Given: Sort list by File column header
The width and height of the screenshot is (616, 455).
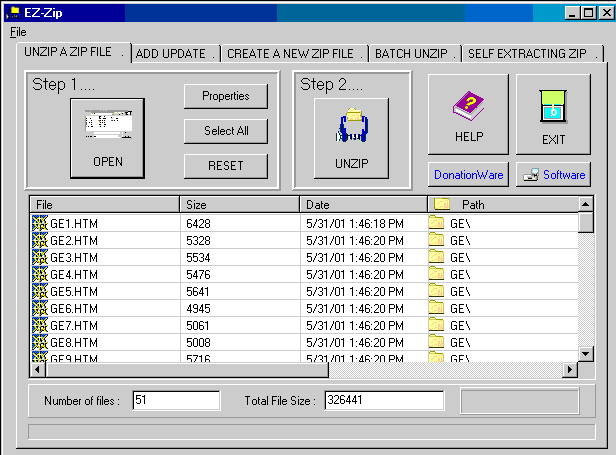Looking at the screenshot, I should tap(105, 205).
